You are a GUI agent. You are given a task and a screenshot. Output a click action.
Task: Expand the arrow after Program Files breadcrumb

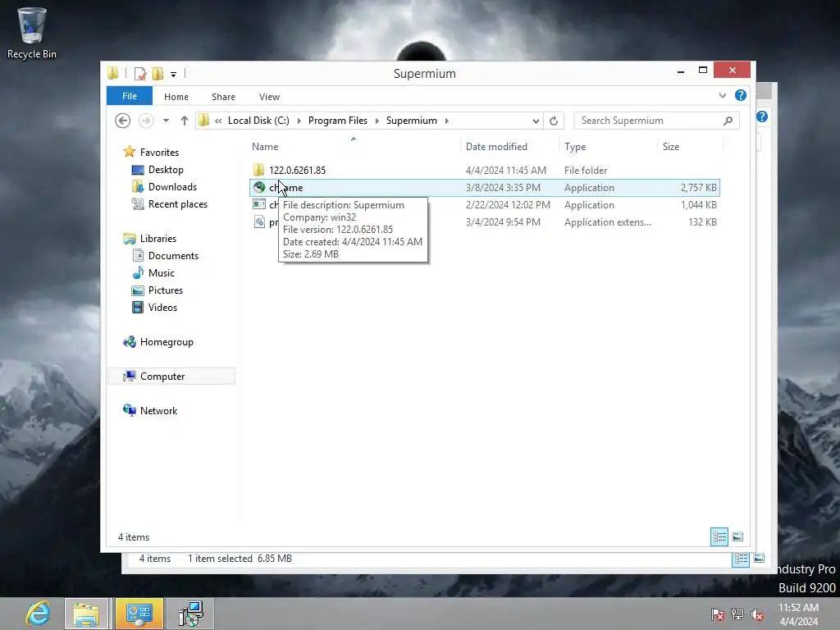[x=377, y=121]
